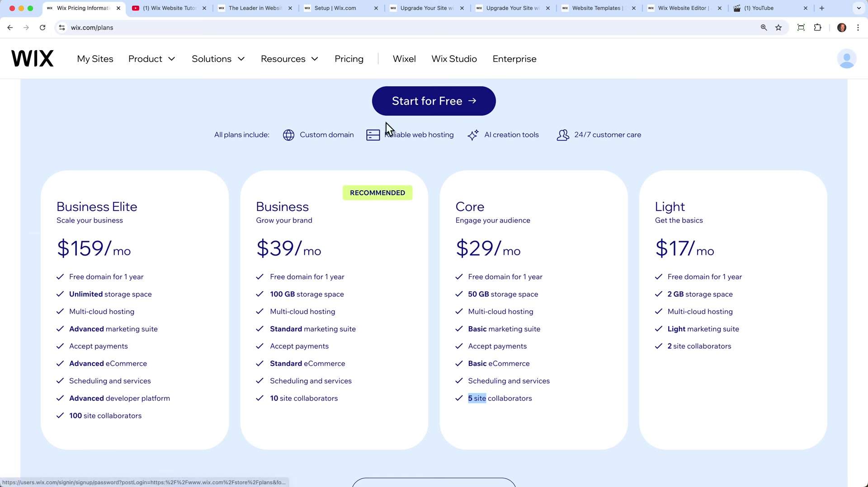
Task: Expand the Solutions dropdown menu
Action: 218,59
